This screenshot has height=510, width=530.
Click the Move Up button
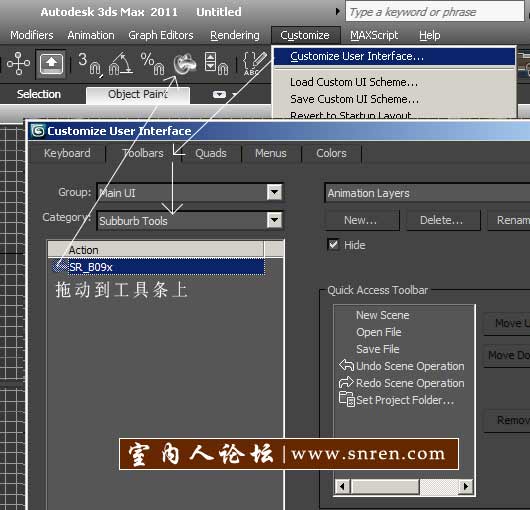pyautogui.click(x=507, y=323)
